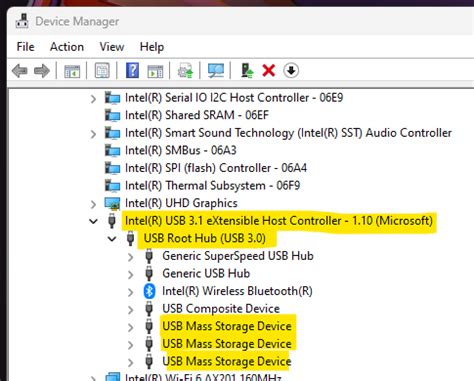Select USB Composite Device in the tree
This screenshot has width=474, height=381.
tap(221, 309)
